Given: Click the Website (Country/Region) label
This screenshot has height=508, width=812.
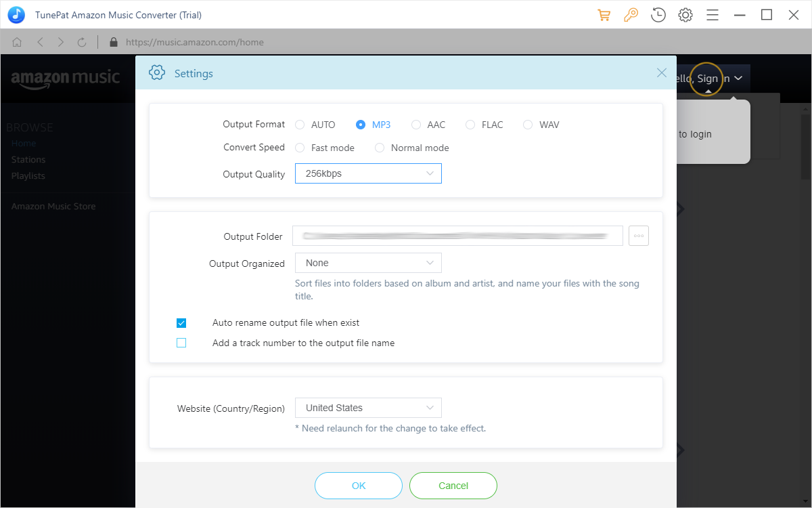Looking at the screenshot, I should coord(231,408).
